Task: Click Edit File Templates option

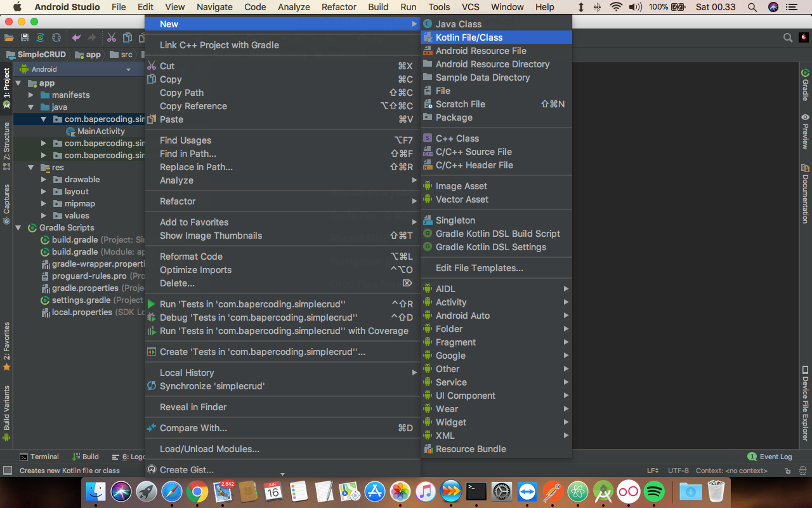Action: (496, 268)
